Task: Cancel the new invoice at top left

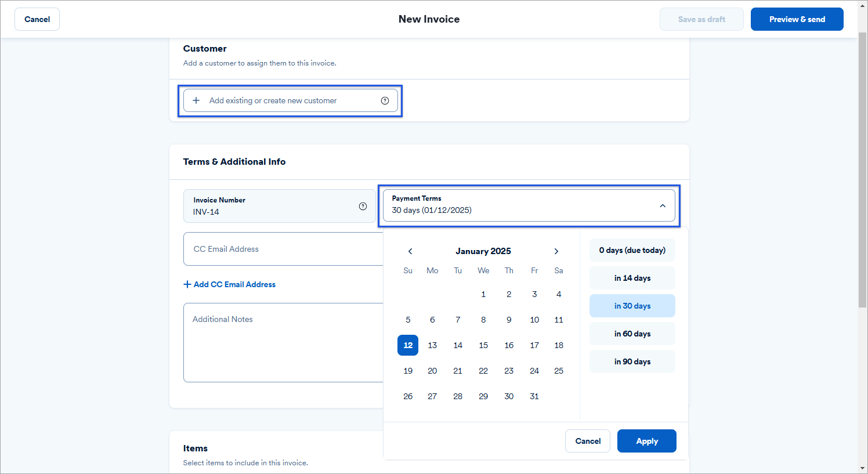Action: (x=37, y=19)
